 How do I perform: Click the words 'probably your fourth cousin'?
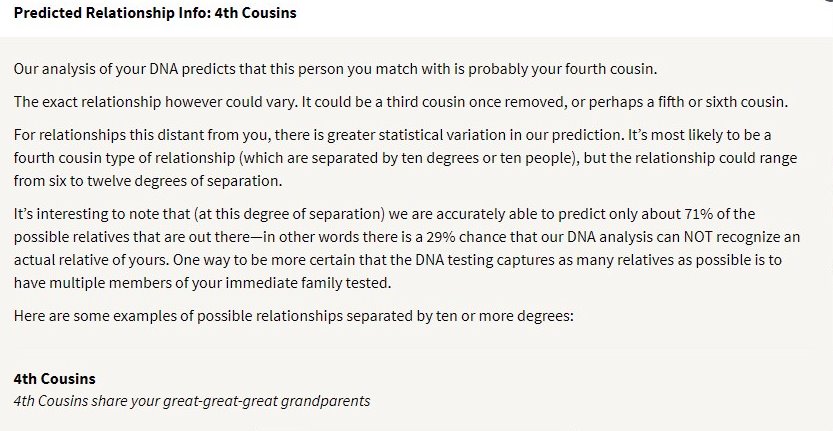(x=562, y=69)
